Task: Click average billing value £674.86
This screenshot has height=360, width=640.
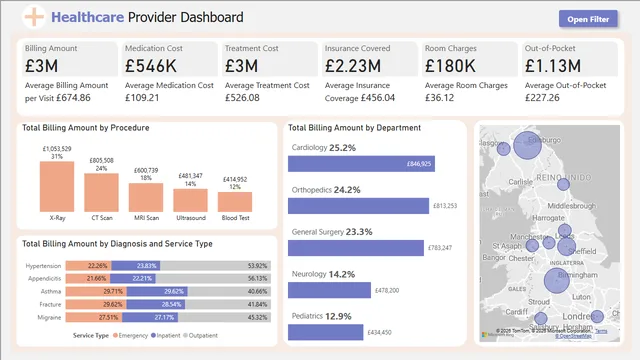Action: [x=73, y=98]
